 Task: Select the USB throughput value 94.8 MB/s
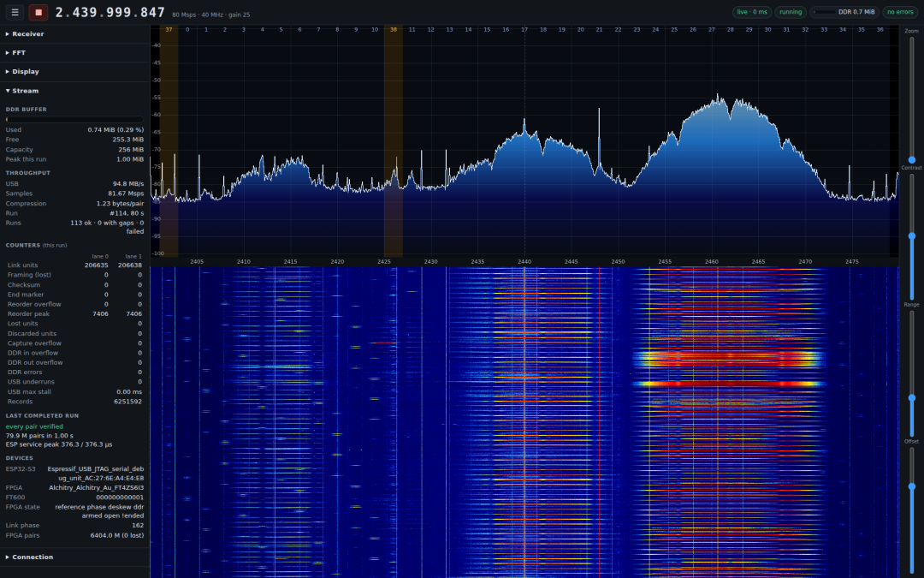point(127,184)
